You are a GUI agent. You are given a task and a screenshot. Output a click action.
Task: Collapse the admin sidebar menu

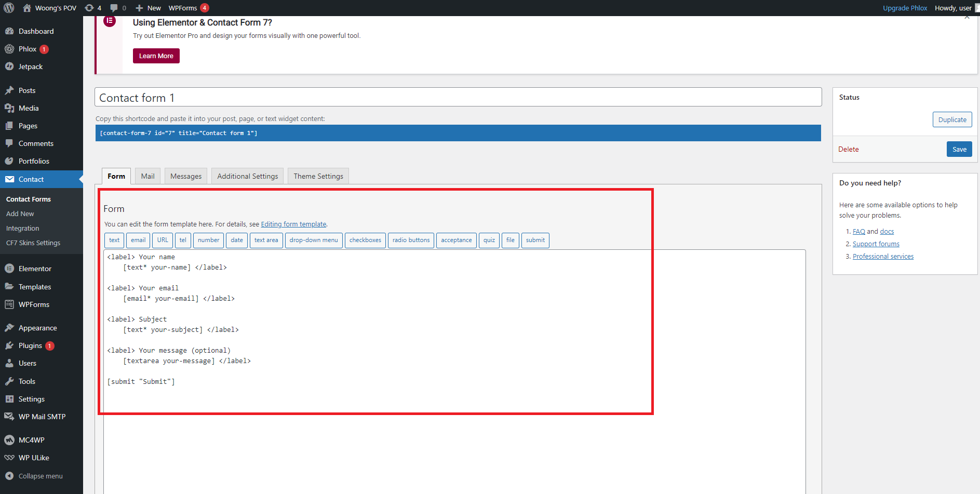(x=34, y=476)
